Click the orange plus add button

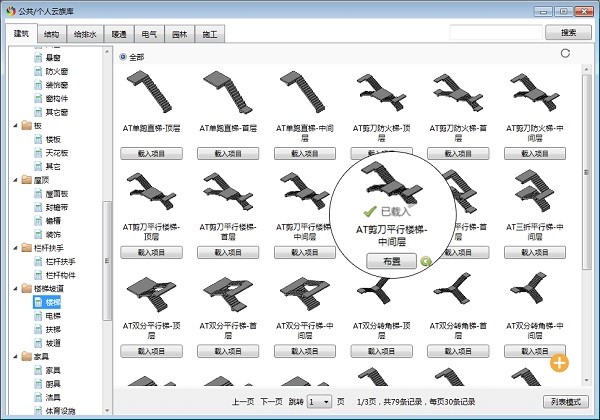click(560, 362)
